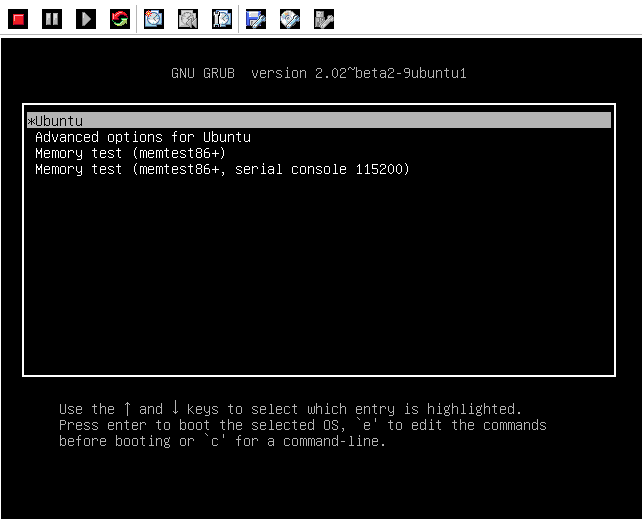
Task: Click the 'Press enter to boot' help line
Action: (x=303, y=425)
